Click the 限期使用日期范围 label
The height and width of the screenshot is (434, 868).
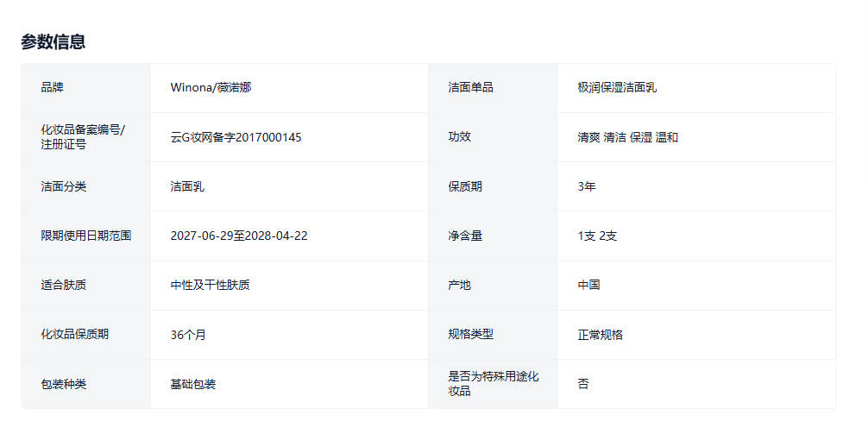coord(86,236)
